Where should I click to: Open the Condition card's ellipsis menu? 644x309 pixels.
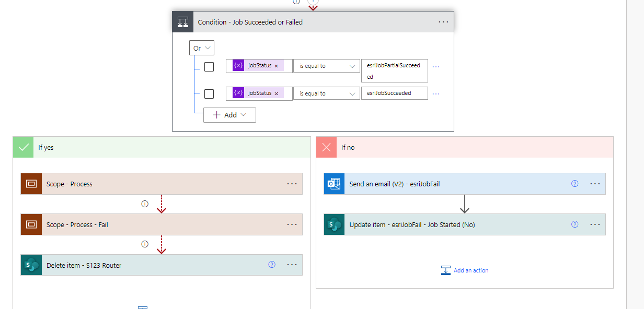point(443,22)
